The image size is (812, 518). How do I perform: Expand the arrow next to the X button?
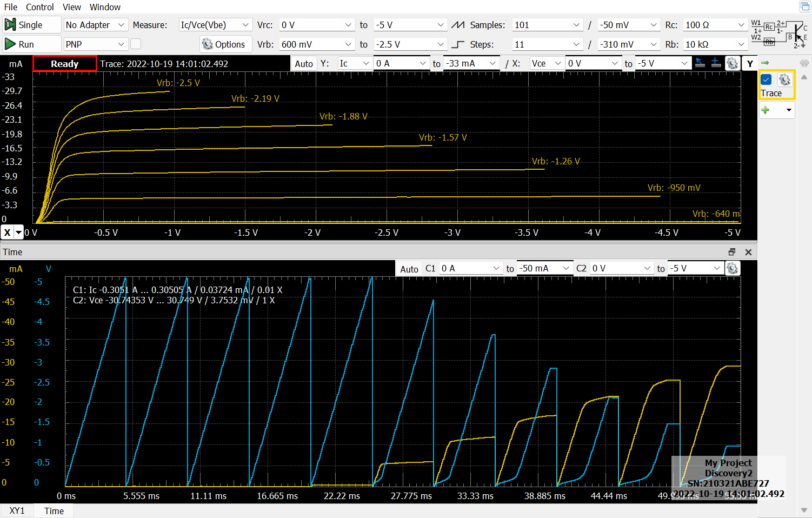pyautogui.click(x=19, y=233)
